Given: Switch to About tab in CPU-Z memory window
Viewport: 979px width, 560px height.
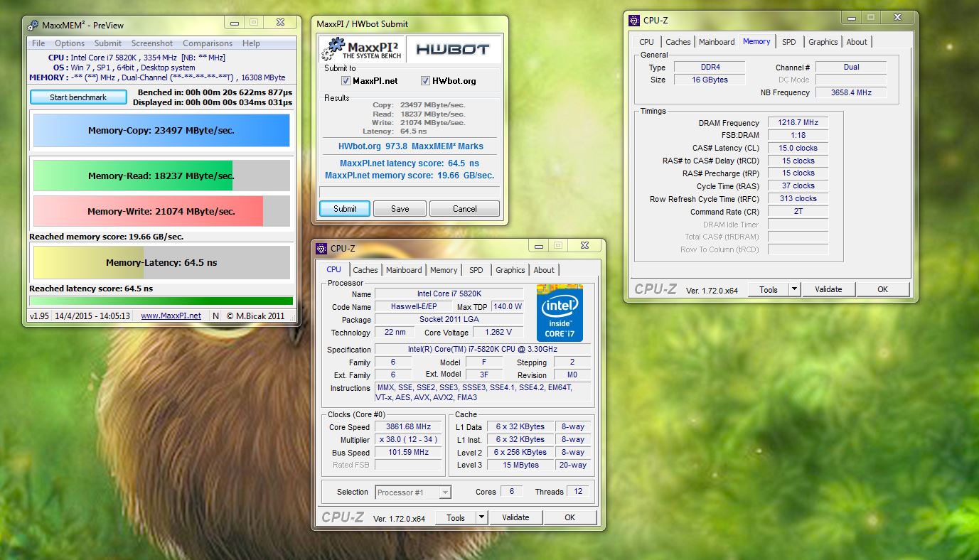Looking at the screenshot, I should point(857,42).
